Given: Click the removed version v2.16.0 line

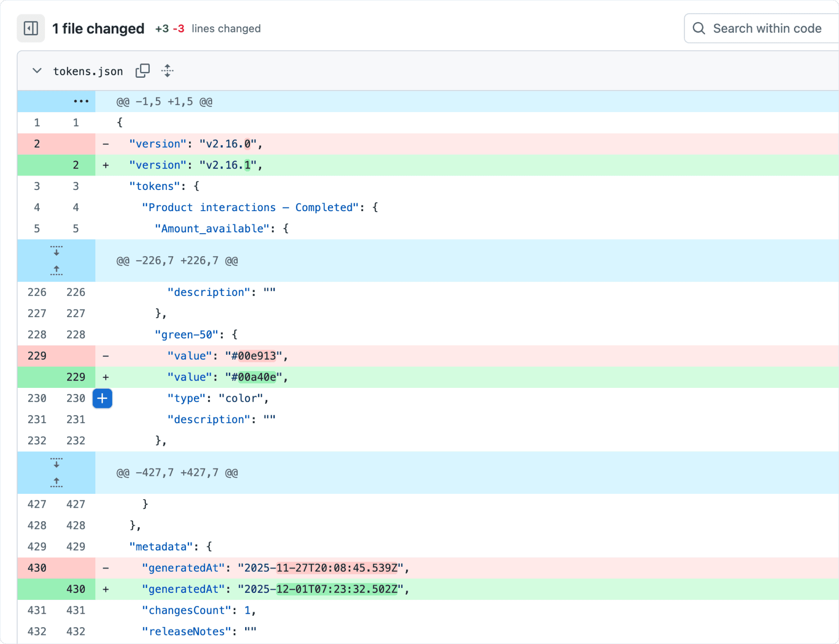Looking at the screenshot, I should point(196,144).
